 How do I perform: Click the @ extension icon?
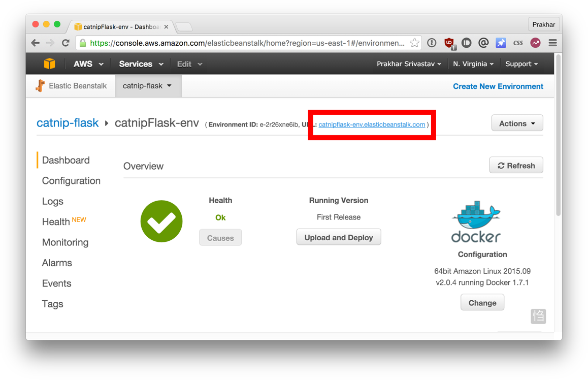click(x=483, y=43)
